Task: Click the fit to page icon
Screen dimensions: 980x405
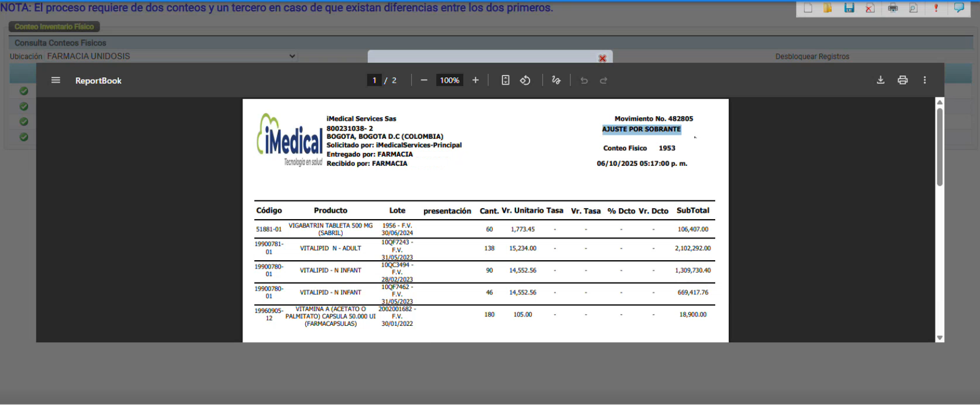Action: tap(506, 80)
